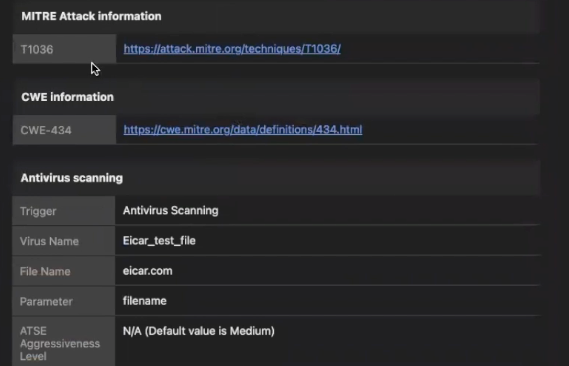Select the filename parameter value
Image resolution: width=569 pixels, height=366 pixels.
click(144, 301)
